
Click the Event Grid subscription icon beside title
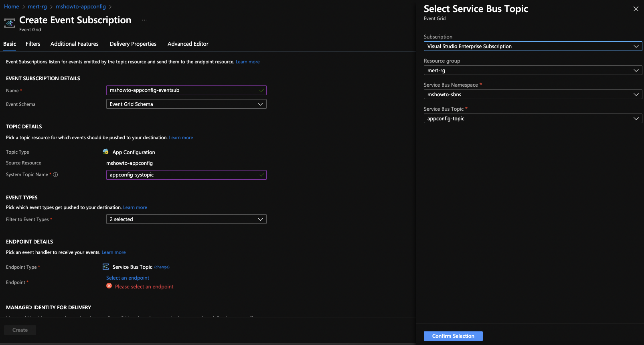[10, 23]
